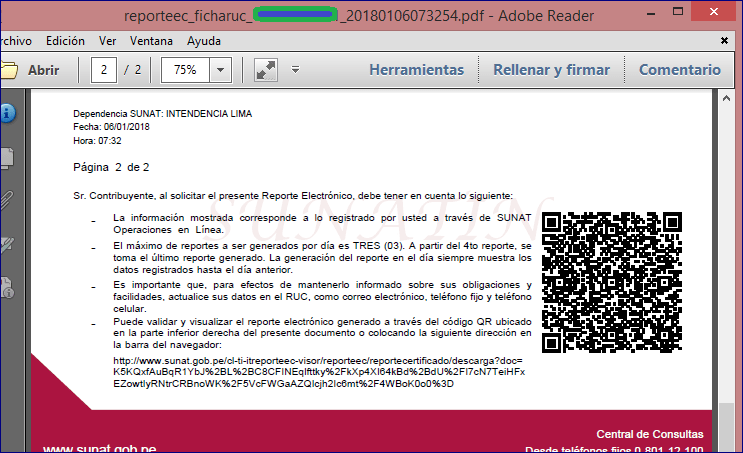This screenshot has height=453, width=743.
Task: Open the blue information panel icon in sidebar
Action: (6, 113)
